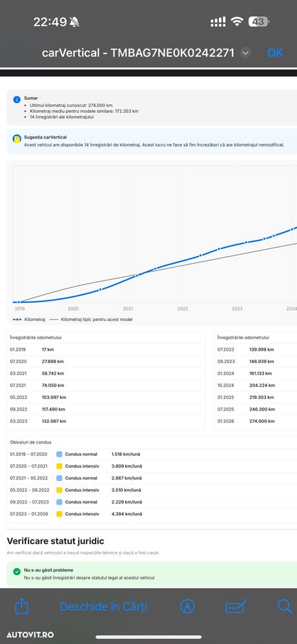The image size is (297, 644).
Task: Open the markup pen icon
Action: pyautogui.click(x=188, y=606)
